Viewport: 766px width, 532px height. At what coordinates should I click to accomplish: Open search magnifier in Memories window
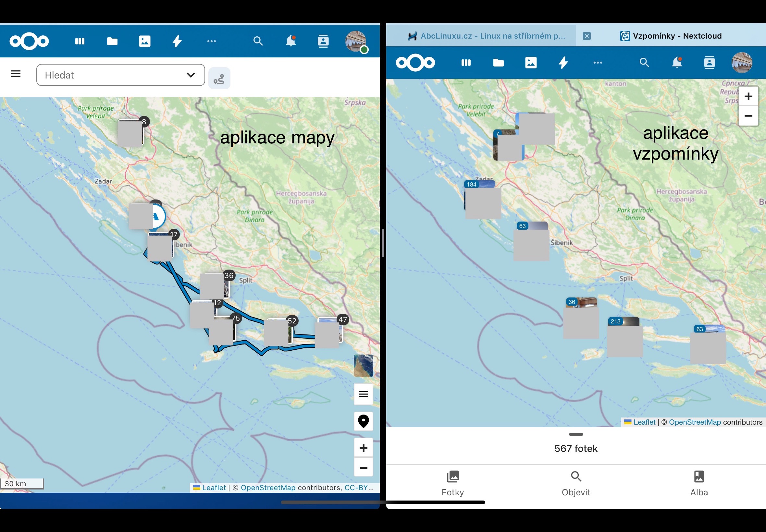[x=644, y=63]
